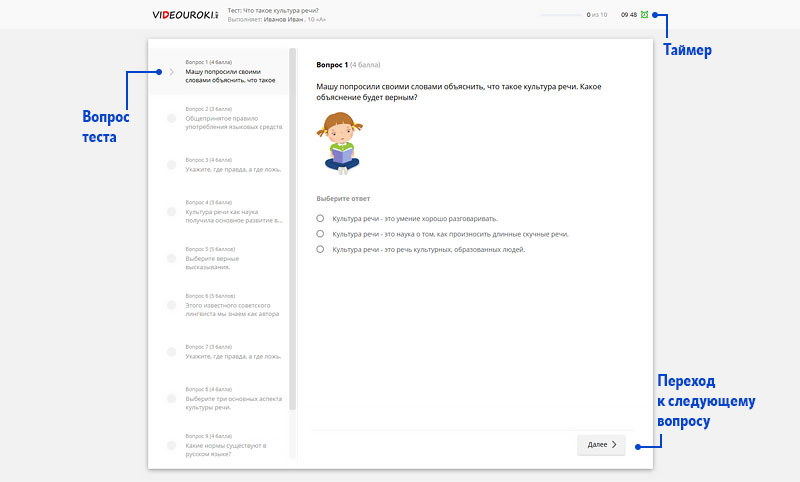Viewport: 800px width, 482px height.
Task: Click the 'Вопрос 1 (4 балла)' heading
Action: click(x=348, y=65)
